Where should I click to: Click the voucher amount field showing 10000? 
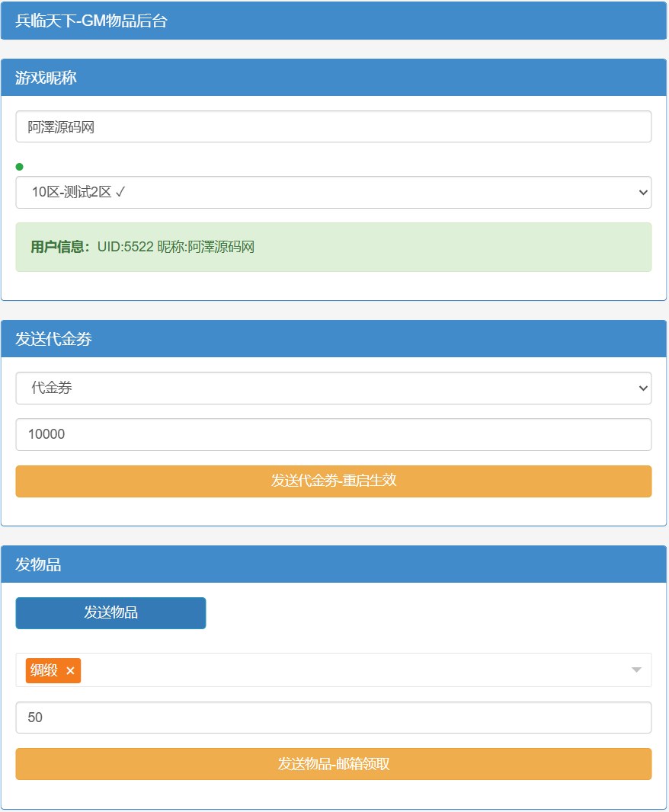tap(334, 434)
